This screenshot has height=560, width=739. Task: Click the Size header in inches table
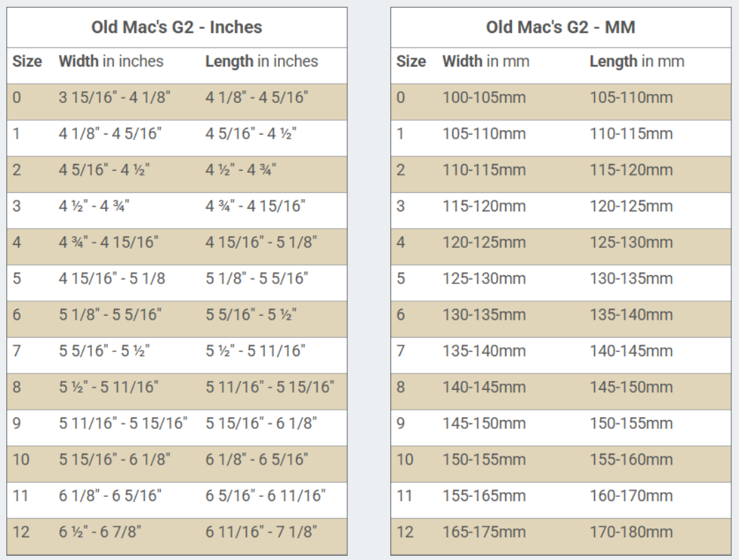point(27,61)
